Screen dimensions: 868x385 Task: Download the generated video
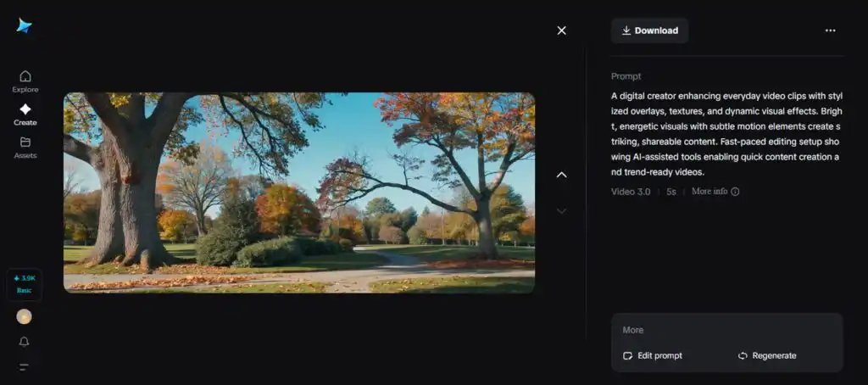click(649, 31)
